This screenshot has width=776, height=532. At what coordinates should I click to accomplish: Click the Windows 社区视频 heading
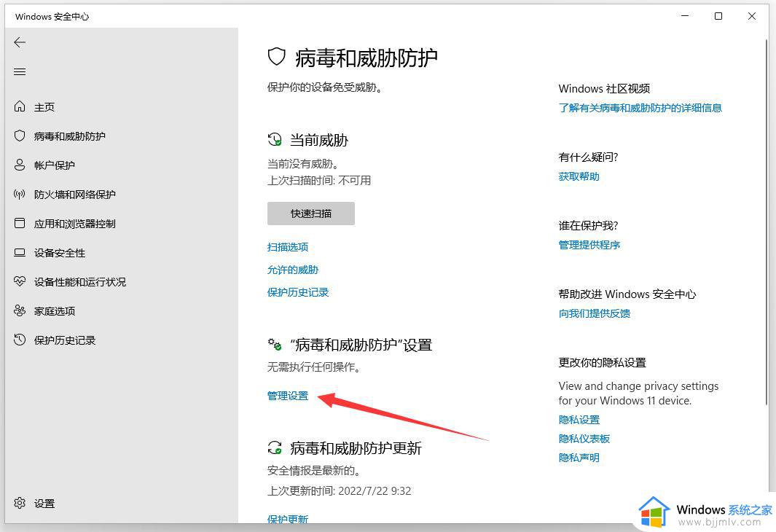point(604,89)
